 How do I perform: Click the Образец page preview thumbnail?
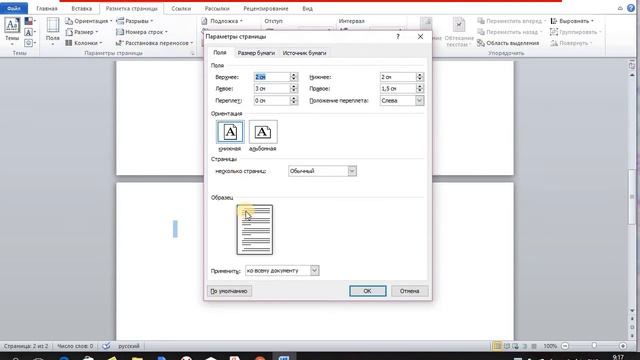tap(255, 229)
